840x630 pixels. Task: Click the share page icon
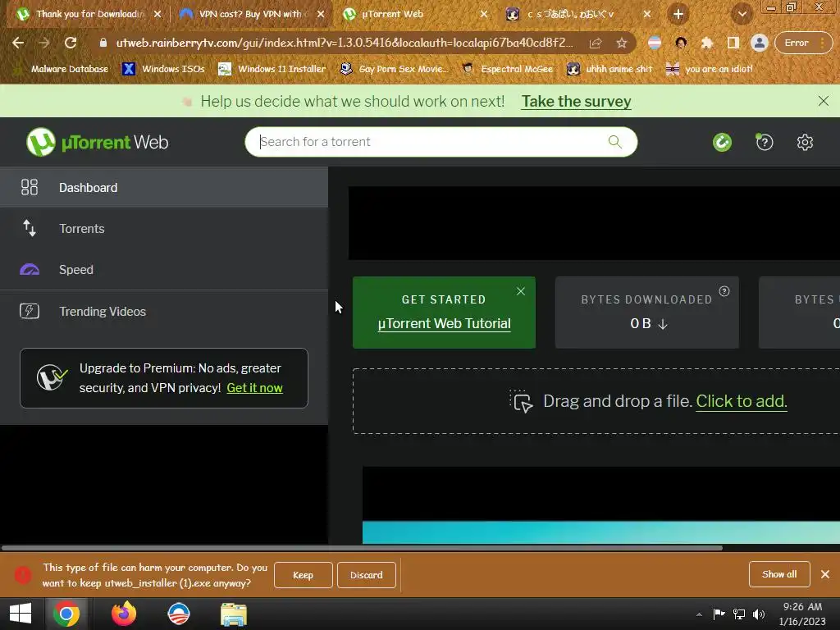(x=596, y=43)
